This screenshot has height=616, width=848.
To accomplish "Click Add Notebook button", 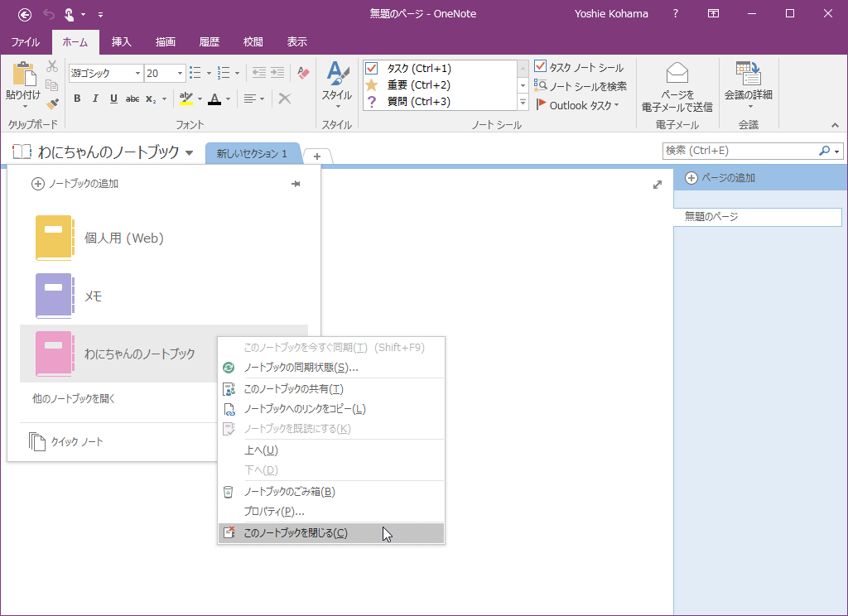I will 75,184.
